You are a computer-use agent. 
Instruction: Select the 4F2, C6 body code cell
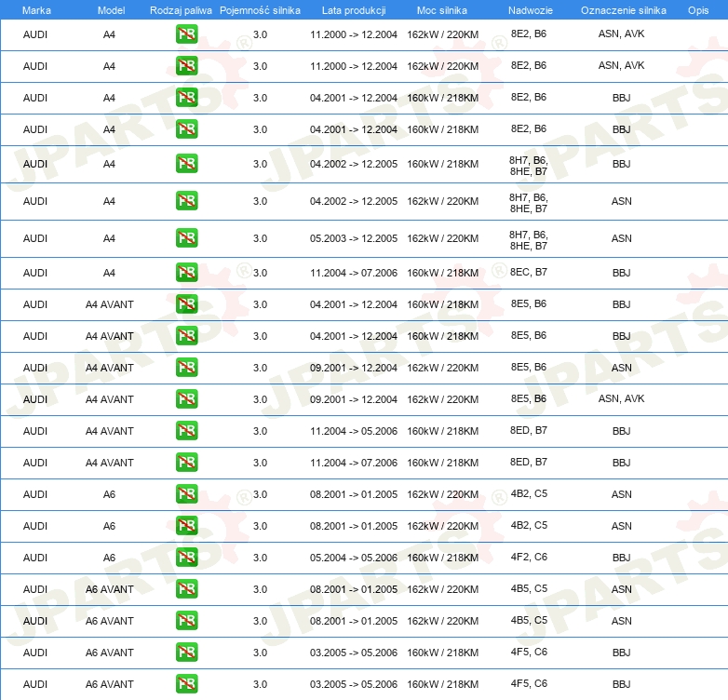[x=528, y=558]
